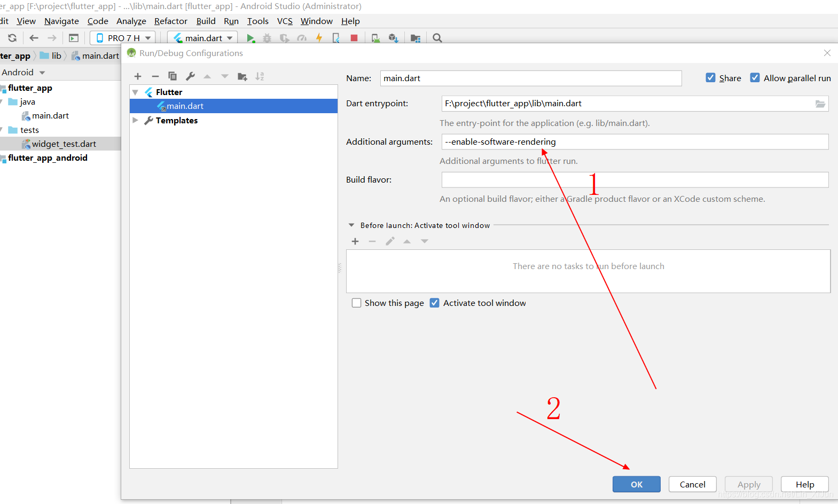This screenshot has height=504, width=838.
Task: Click the run anything console icon
Action: (74, 38)
